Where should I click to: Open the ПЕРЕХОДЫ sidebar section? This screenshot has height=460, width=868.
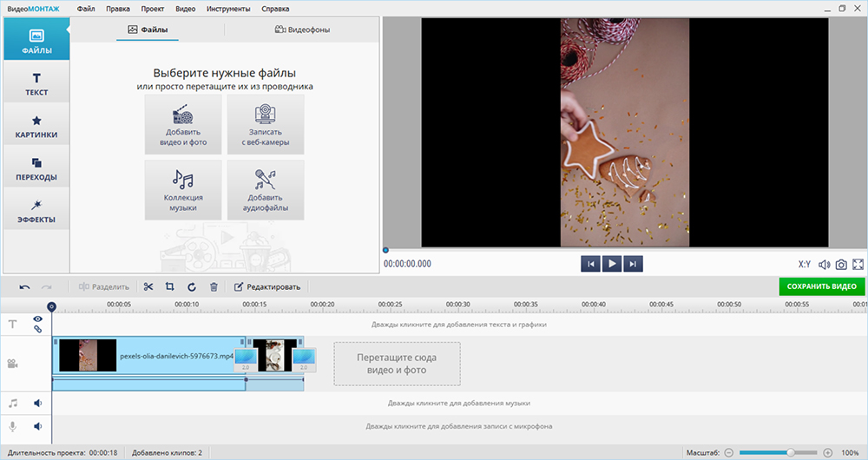click(36, 167)
